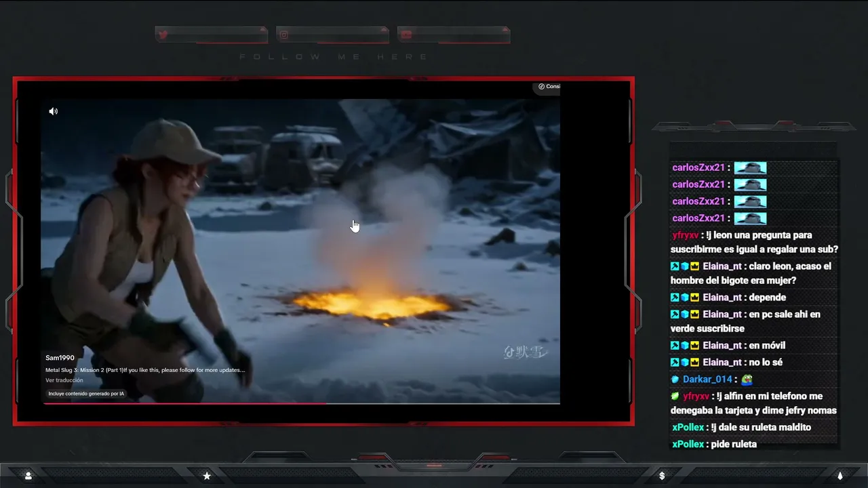Click the crown badge on Elaina_nt's 'no lo sé' row
The width and height of the screenshot is (868, 488).
(x=694, y=363)
